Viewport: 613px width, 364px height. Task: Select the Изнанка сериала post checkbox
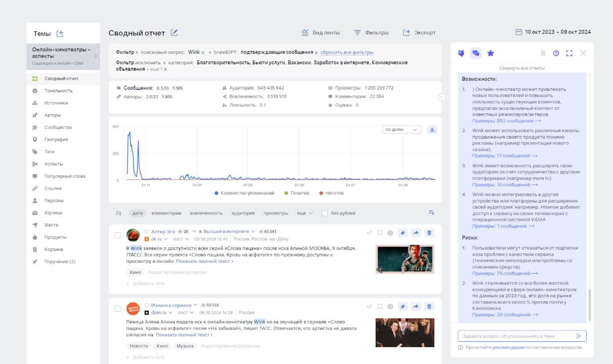(118, 309)
